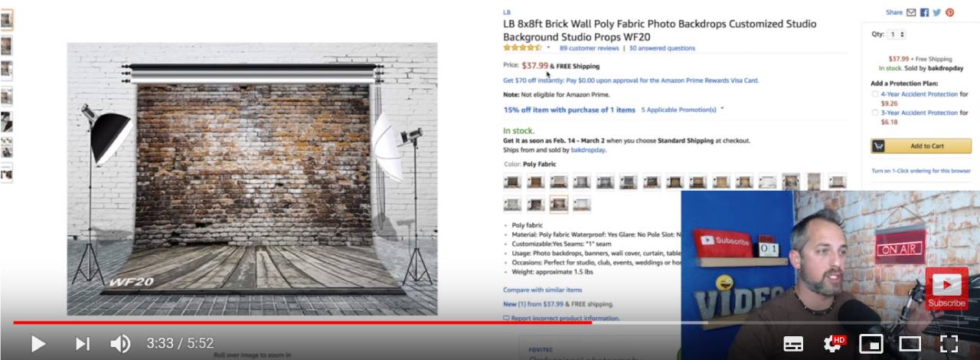Select the first color swatch option
Viewport: 980px width, 360px height.
point(512,182)
